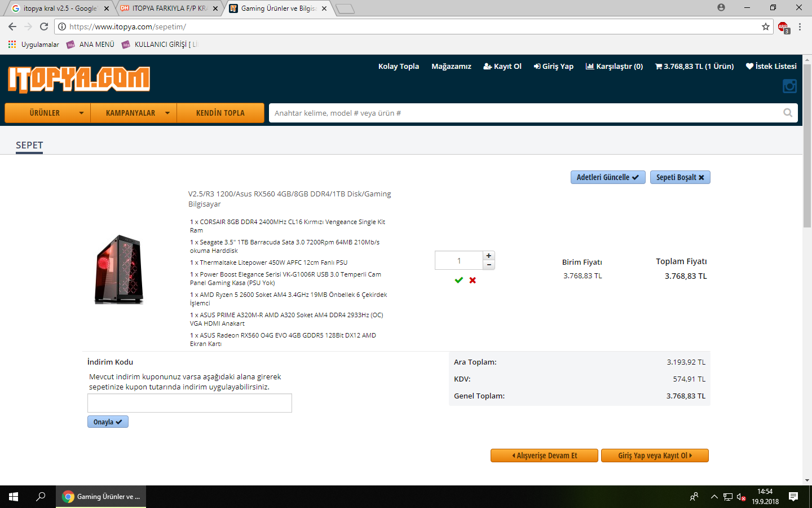Switch to itopya kral v2.5 Google tab
The height and width of the screenshot is (508, 812).
point(59,8)
